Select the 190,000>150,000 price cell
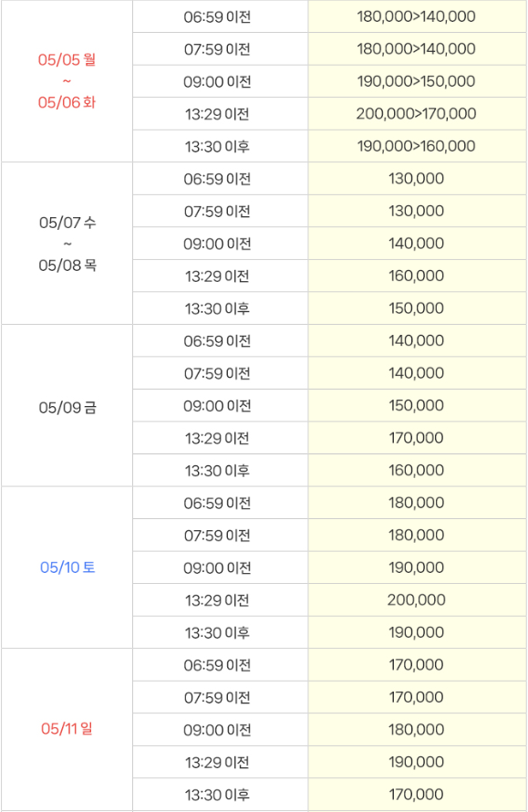 pos(417,81)
